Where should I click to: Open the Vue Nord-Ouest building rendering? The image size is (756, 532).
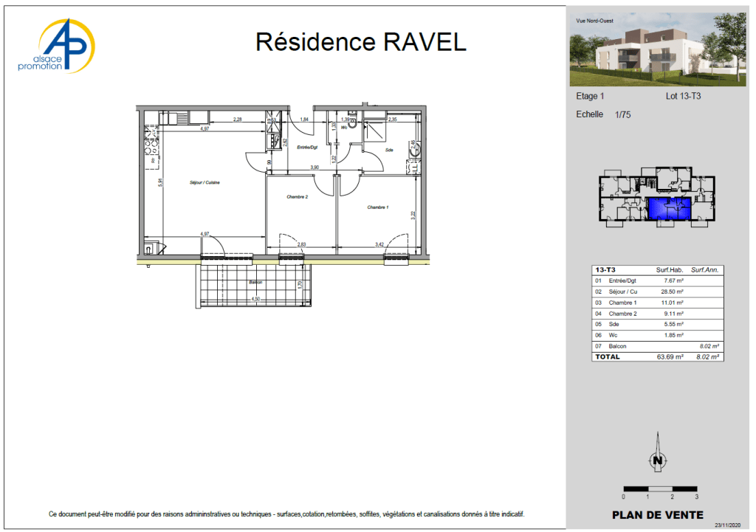point(658,49)
